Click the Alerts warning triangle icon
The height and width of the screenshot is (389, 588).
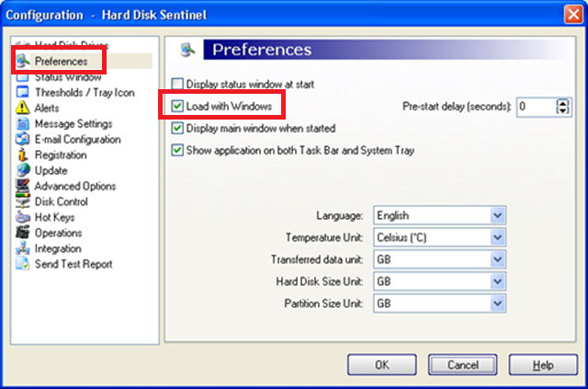pyautogui.click(x=22, y=108)
